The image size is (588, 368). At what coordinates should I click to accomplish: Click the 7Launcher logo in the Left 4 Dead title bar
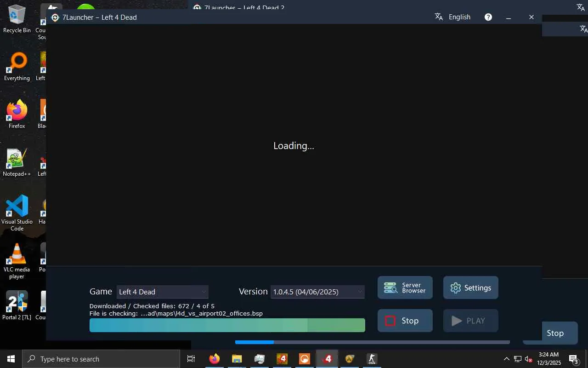(x=55, y=17)
